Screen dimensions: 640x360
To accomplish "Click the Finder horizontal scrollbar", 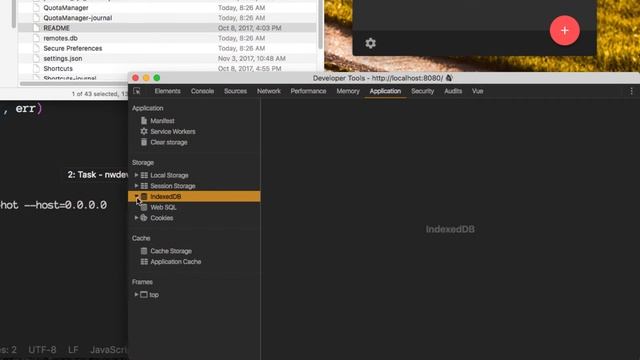I will click(x=73, y=84).
